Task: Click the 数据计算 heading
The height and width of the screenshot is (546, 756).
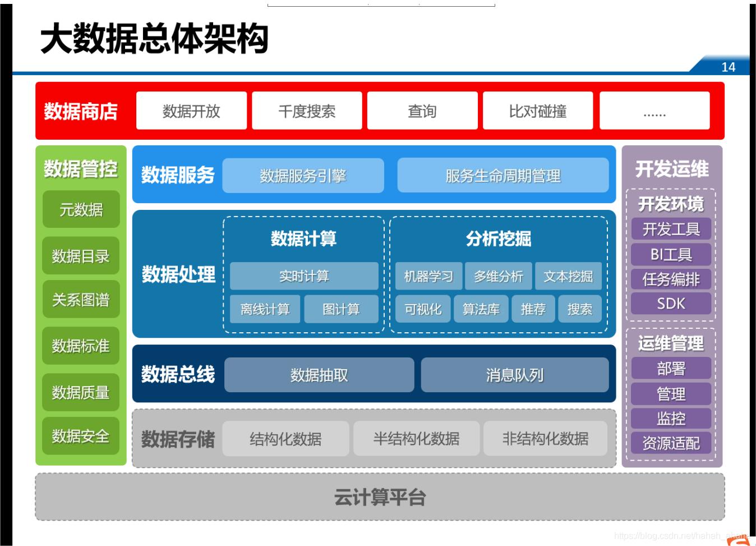Action: click(303, 238)
